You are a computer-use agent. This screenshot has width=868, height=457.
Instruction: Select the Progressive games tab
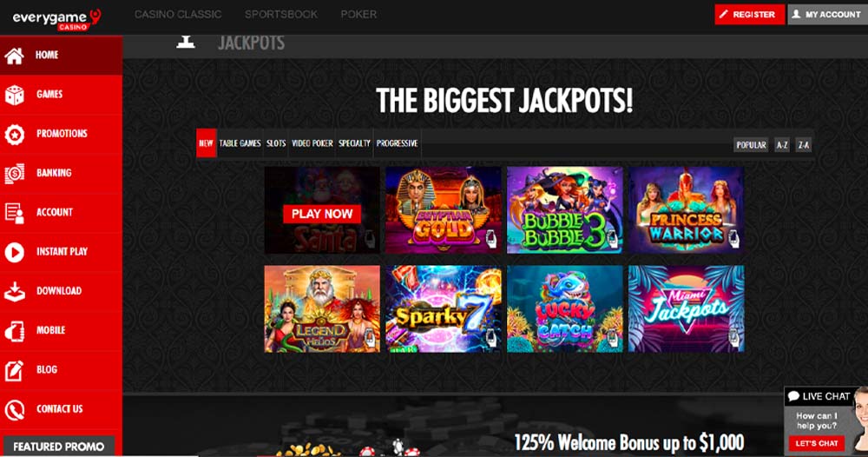[x=397, y=142]
